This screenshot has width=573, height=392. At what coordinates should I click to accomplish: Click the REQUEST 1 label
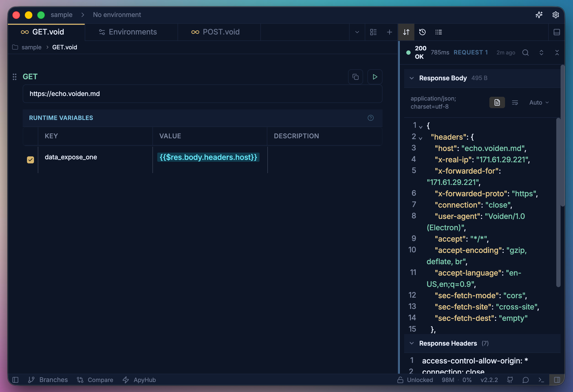(471, 52)
